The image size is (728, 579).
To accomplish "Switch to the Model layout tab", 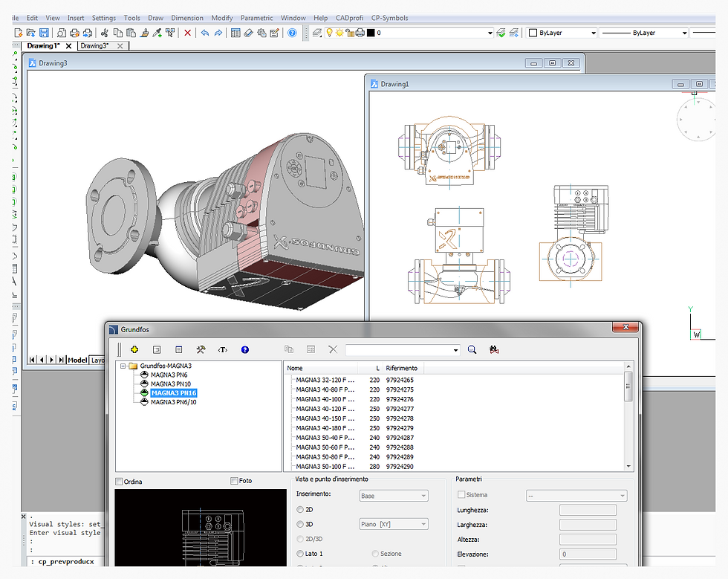I will point(77,360).
